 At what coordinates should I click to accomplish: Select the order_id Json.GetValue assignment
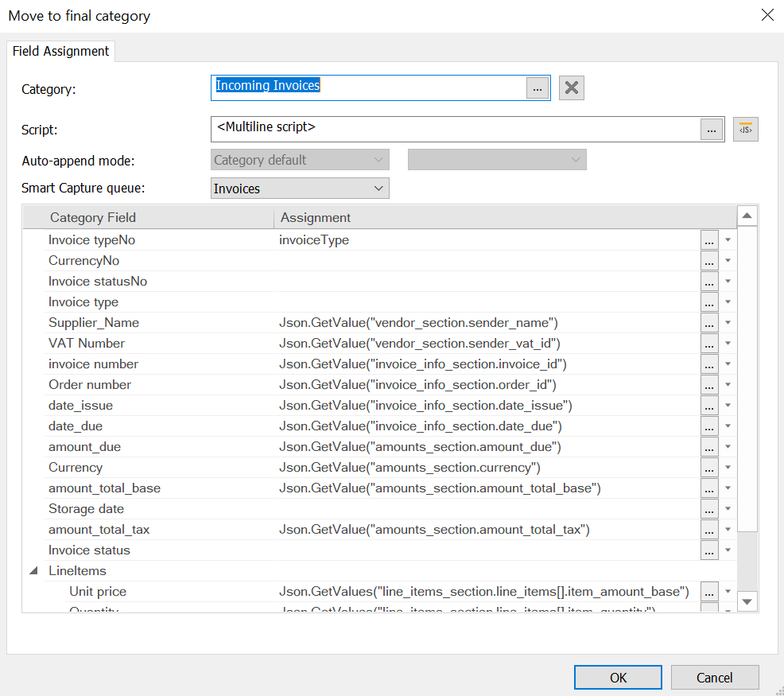tap(417, 385)
